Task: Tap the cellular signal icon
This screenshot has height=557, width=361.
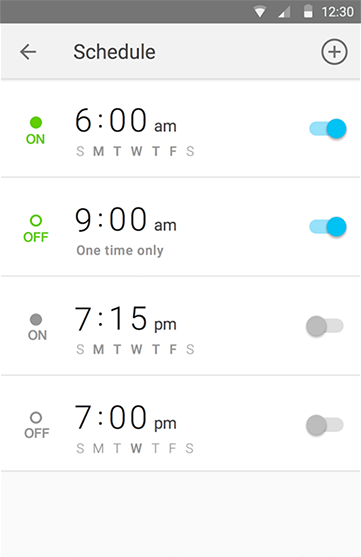Action: pyautogui.click(x=284, y=12)
